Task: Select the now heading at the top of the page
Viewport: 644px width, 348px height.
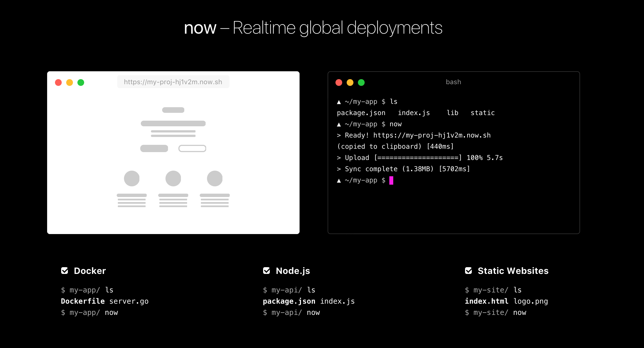Action: 200,28
